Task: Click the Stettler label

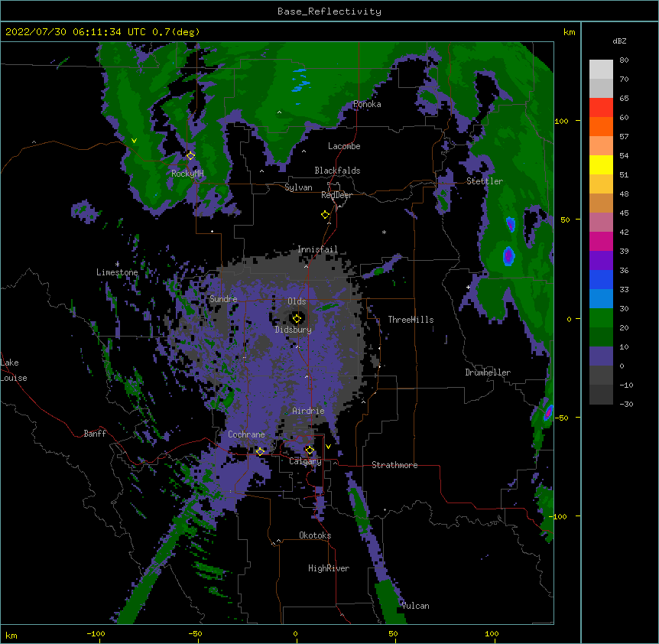Action: 485,181
